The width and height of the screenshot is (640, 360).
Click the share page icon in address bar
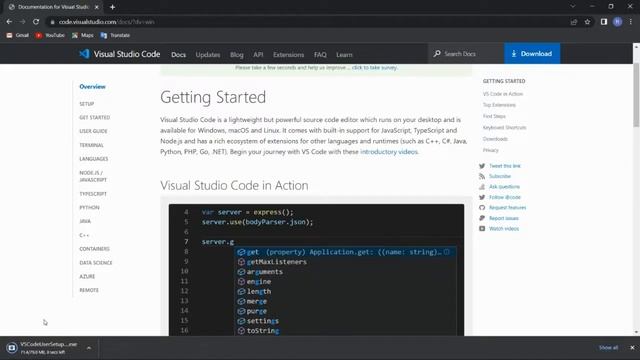coord(574,22)
